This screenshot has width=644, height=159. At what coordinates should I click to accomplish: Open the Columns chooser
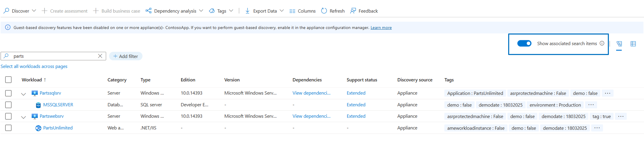coord(302,11)
